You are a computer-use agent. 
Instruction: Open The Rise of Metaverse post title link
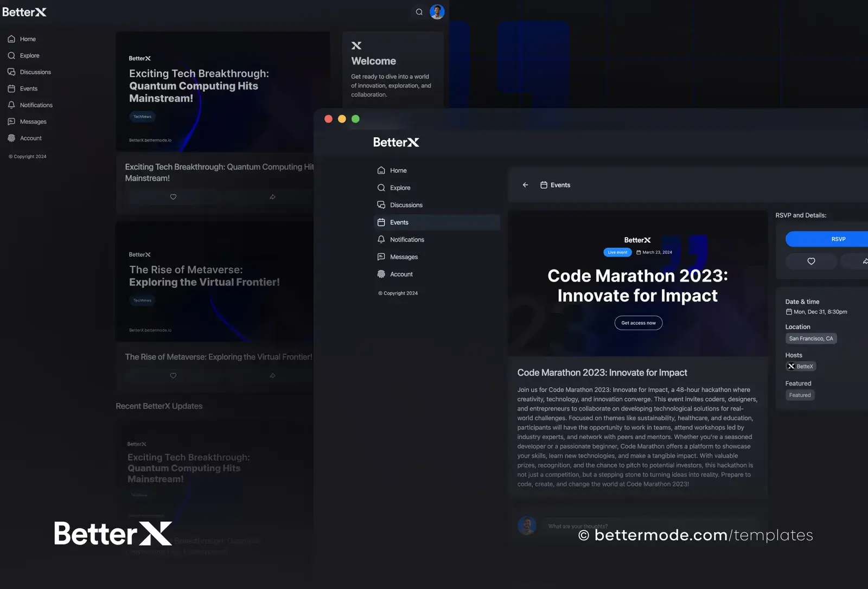pos(219,357)
